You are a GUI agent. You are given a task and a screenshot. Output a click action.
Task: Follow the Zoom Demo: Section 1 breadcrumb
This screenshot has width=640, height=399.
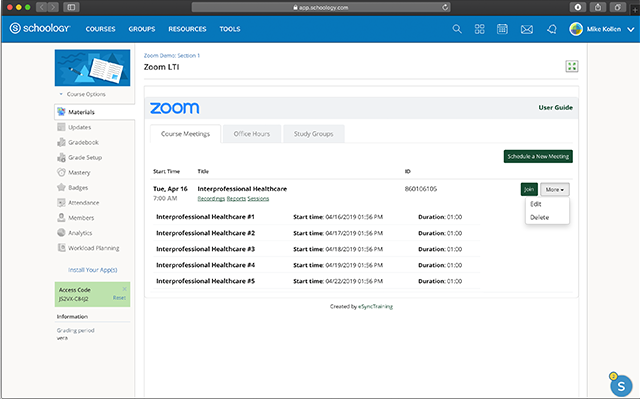point(172,55)
